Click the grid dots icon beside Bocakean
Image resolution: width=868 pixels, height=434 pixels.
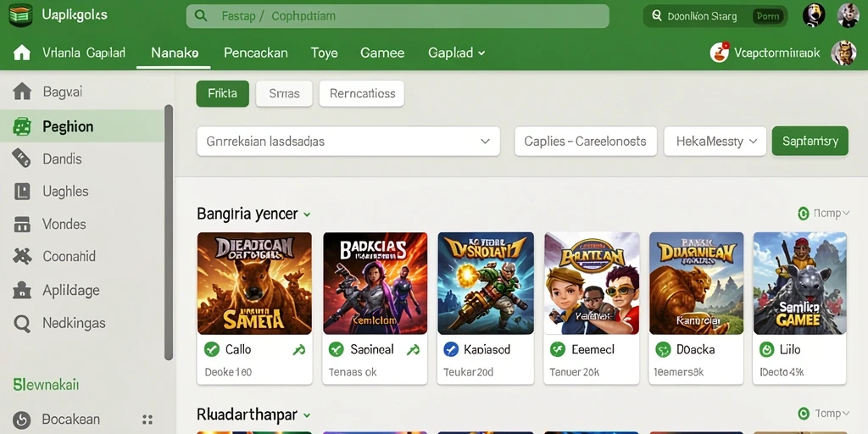coord(147,420)
